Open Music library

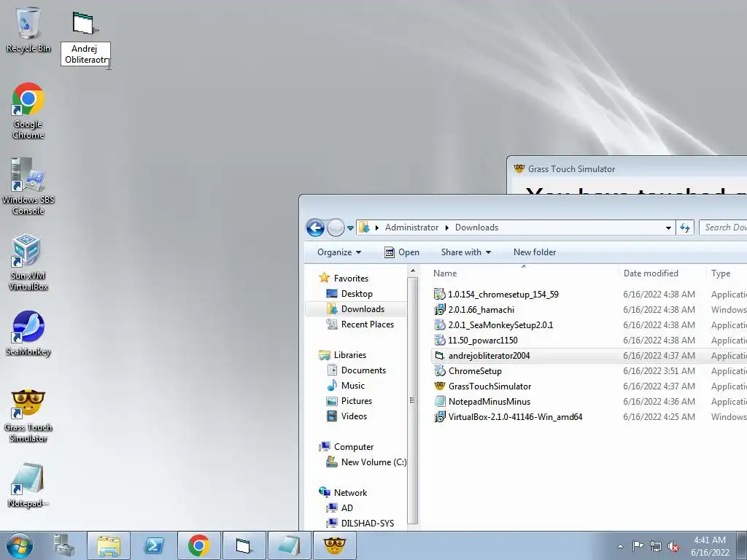(352, 385)
